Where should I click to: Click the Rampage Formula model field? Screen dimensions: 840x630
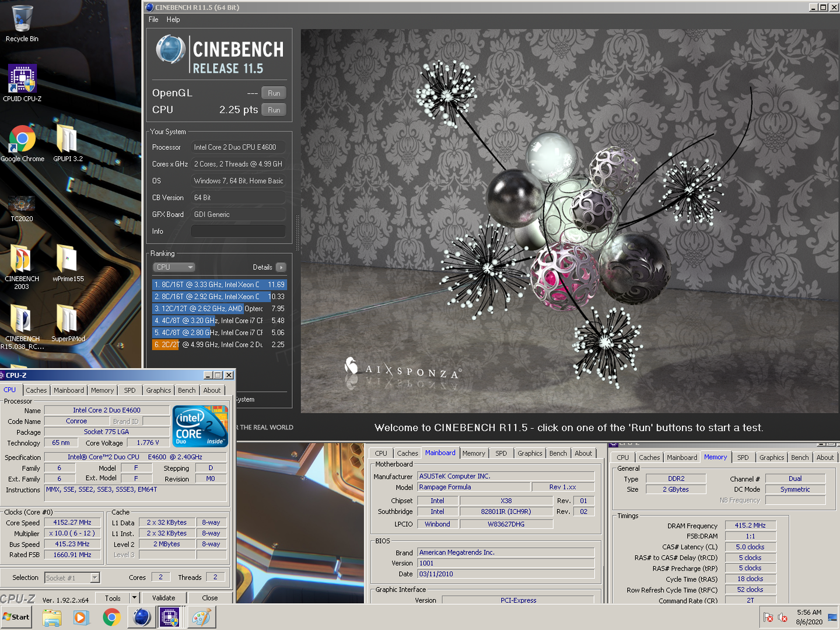click(x=474, y=487)
